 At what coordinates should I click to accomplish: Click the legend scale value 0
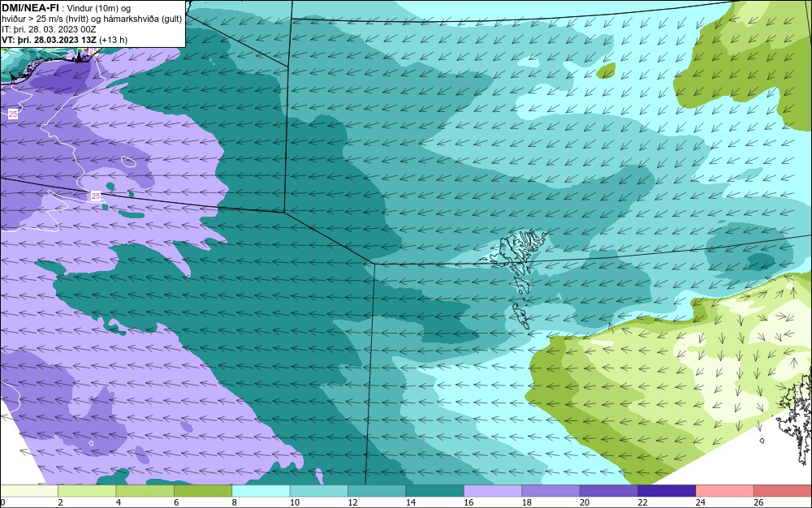click(2, 502)
